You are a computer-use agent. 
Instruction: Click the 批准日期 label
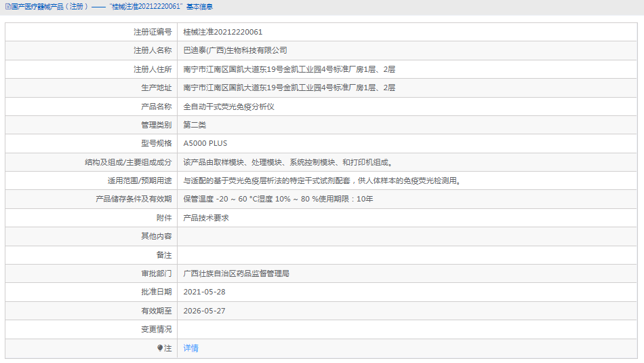click(157, 292)
